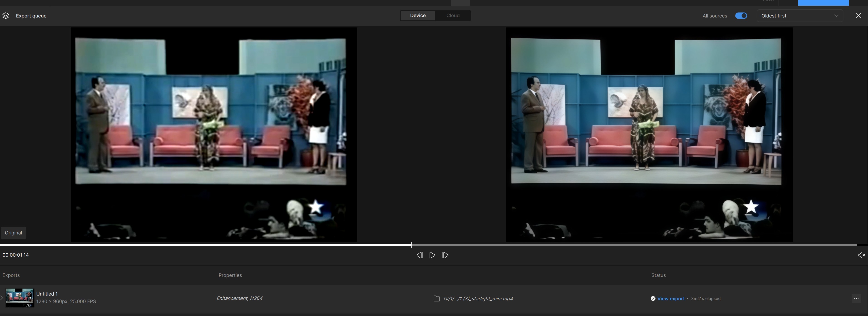868x316 pixels.
Task: Open the Oldest first sort dropdown
Action: (800, 16)
